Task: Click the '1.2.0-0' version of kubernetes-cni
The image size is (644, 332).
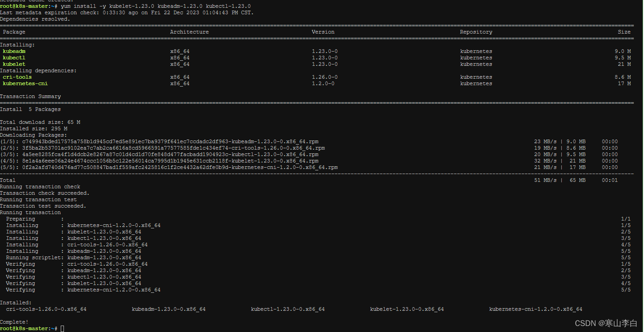Action: [x=323, y=84]
